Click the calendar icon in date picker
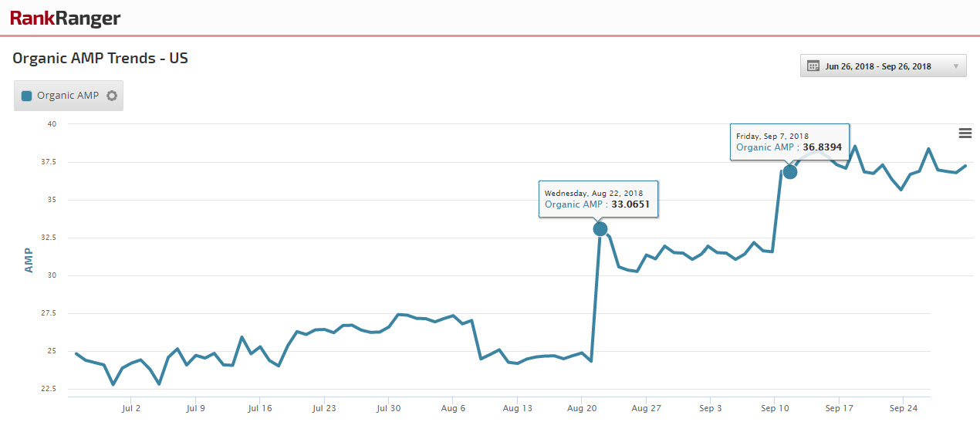This screenshot has height=422, width=980. tap(813, 66)
